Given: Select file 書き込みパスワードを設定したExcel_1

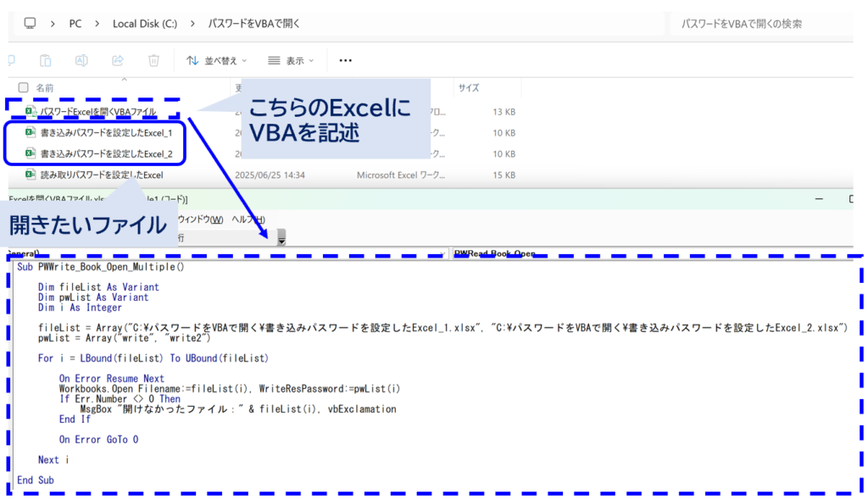Looking at the screenshot, I should point(106,133).
